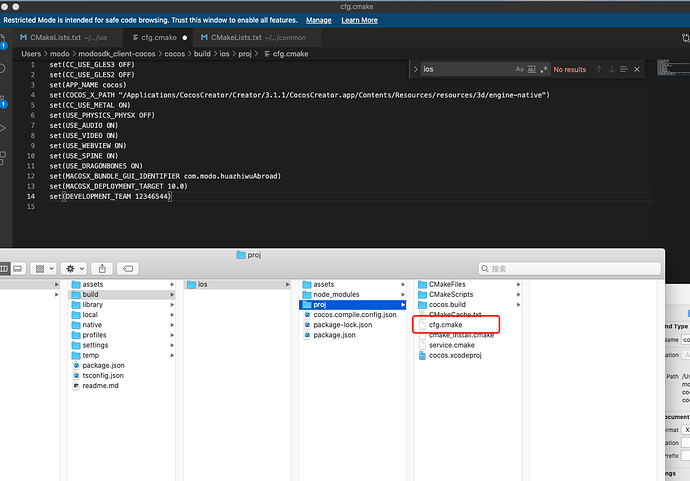Viewport: 690px width, 481px height.
Task: Select the profiles folder
Action: (122, 335)
